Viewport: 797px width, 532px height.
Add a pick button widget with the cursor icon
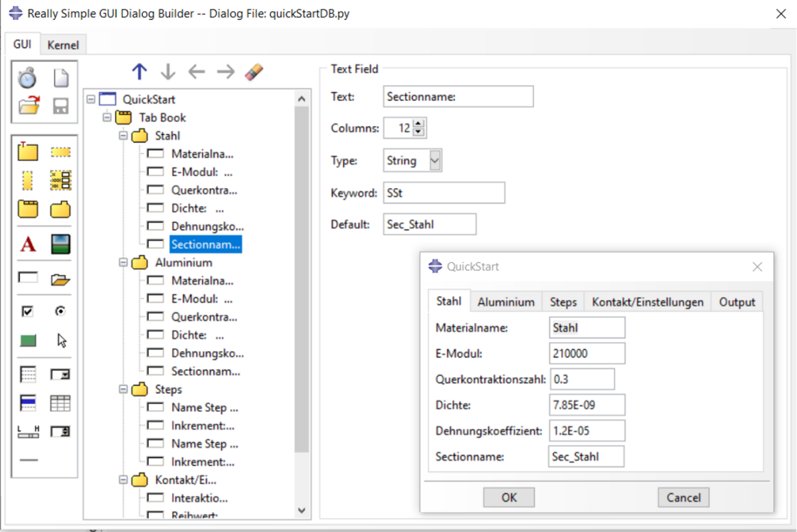(x=62, y=341)
